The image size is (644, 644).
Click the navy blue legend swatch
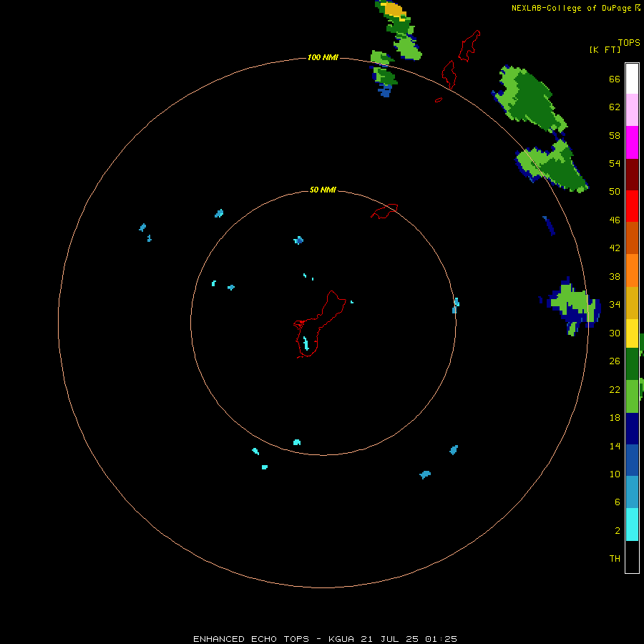tap(632, 428)
